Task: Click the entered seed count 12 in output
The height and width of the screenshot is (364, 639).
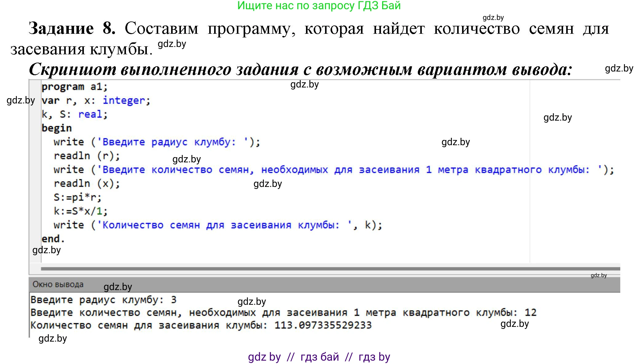Action: pos(530,312)
